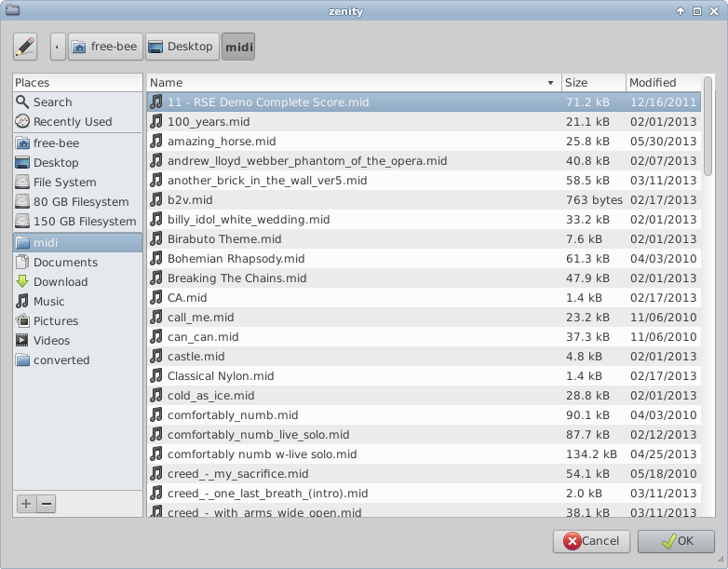Screen dimensions: 728x569
Task: Select andrew_lloyd_webber_phantom_of_the_opera.mid
Action: (424, 161)
